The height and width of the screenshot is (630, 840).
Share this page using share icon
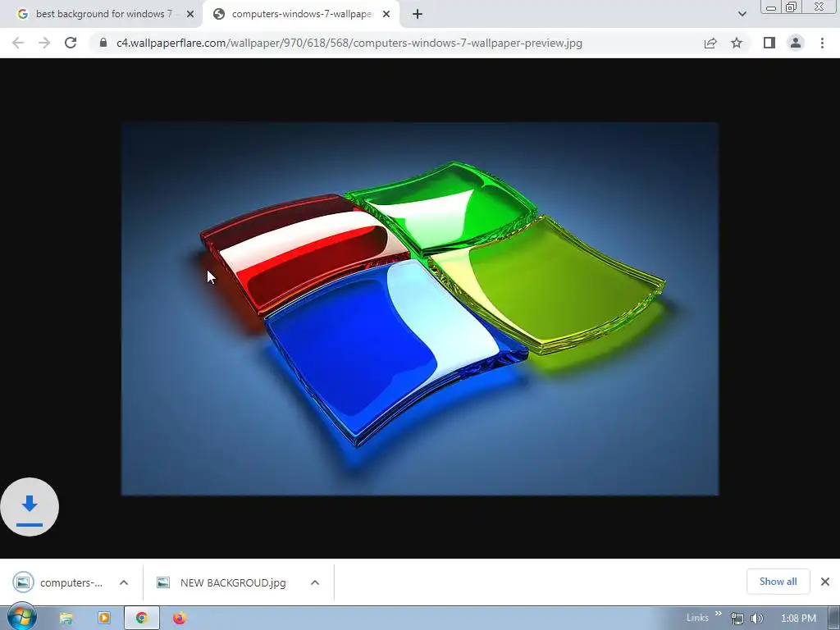coord(710,43)
